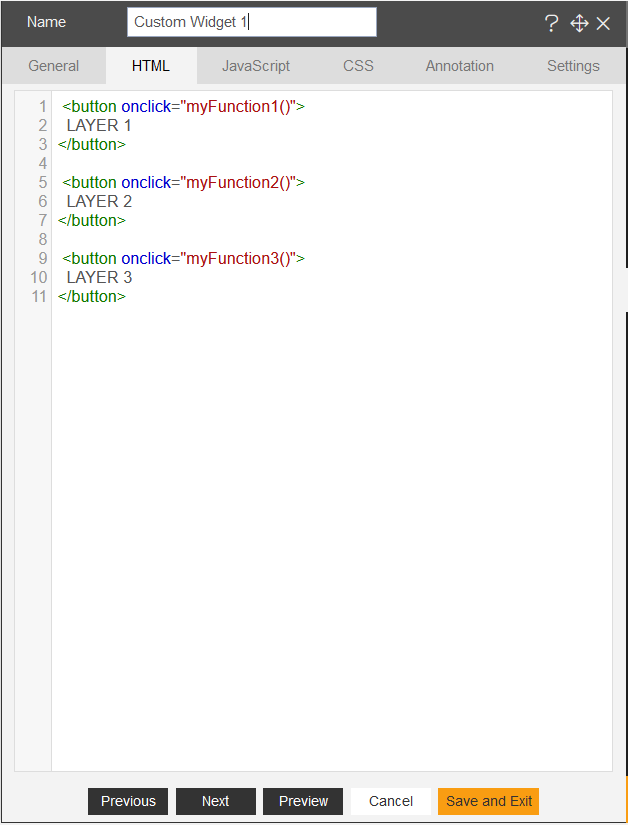Click the Previous button
This screenshot has height=825, width=628.
pyautogui.click(x=128, y=801)
